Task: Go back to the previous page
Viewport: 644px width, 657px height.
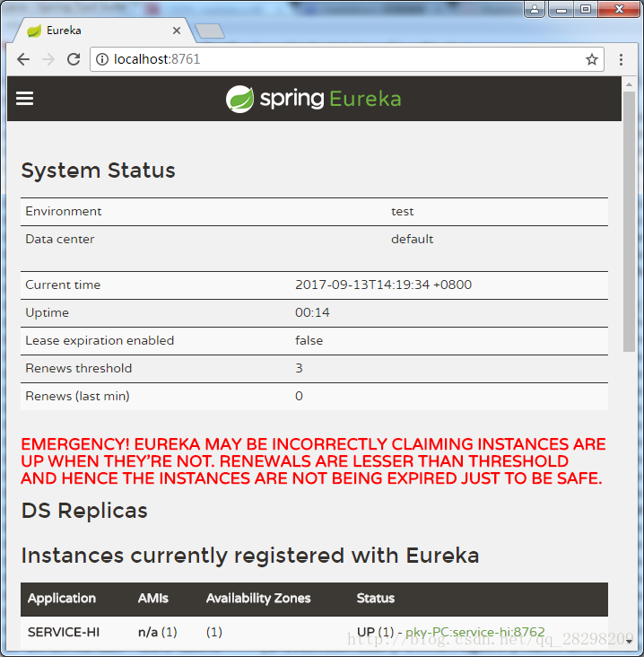Action: pyautogui.click(x=23, y=59)
